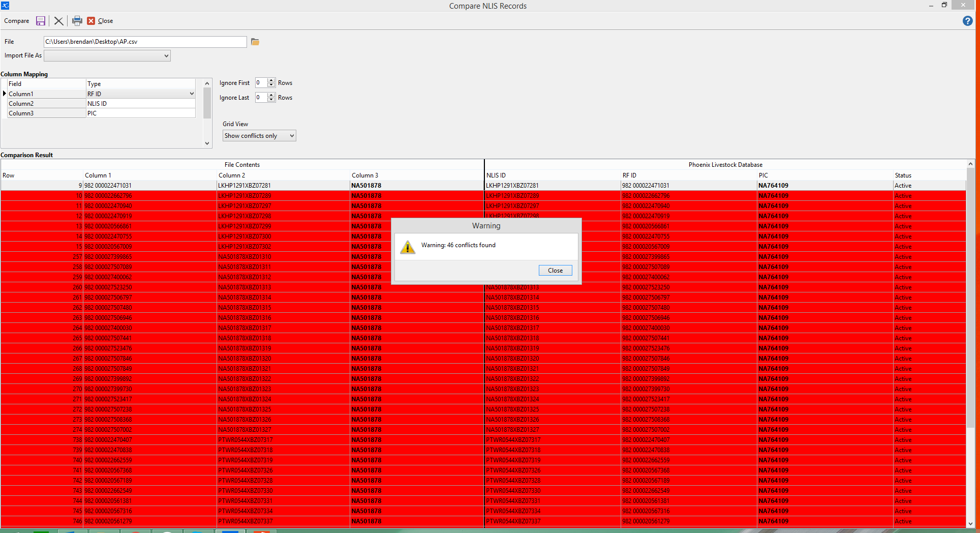Viewport: 980px width, 533px height.
Task: Click the Column Mapping scroll-up arrow
Action: 207,83
